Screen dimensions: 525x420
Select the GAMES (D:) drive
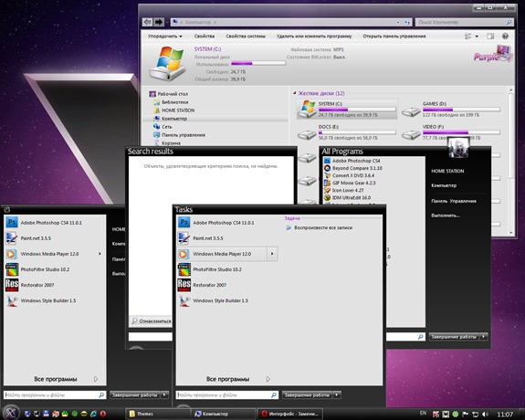pos(451,109)
